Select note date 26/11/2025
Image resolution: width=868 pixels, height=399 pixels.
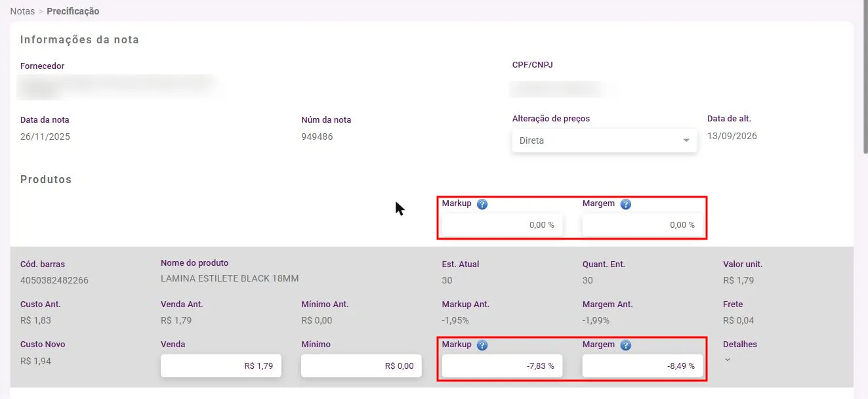(x=45, y=136)
